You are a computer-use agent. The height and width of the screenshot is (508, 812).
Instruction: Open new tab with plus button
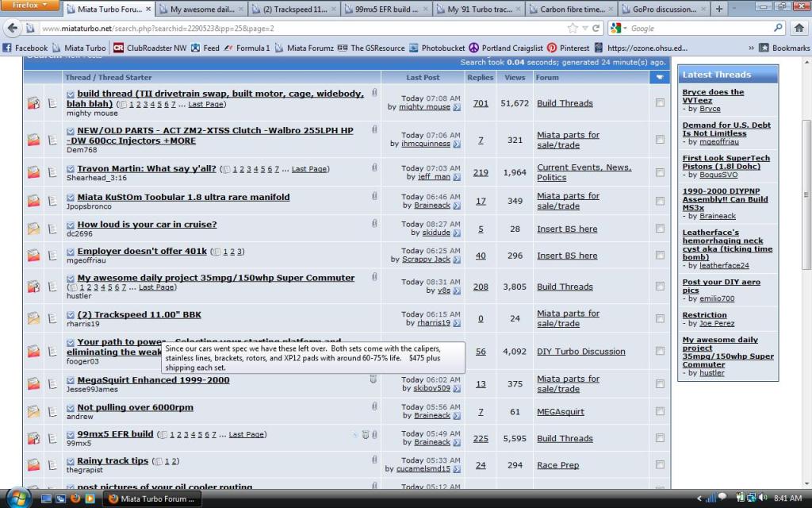tap(718, 9)
